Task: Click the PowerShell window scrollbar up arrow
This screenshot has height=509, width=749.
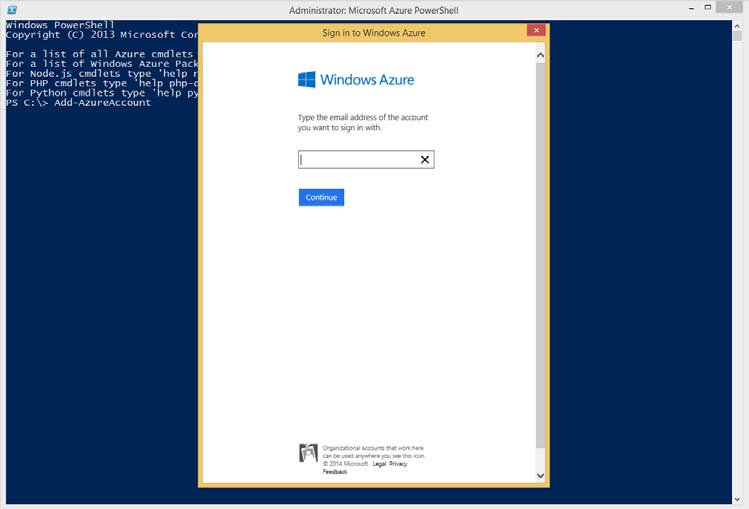Action: pos(736,25)
